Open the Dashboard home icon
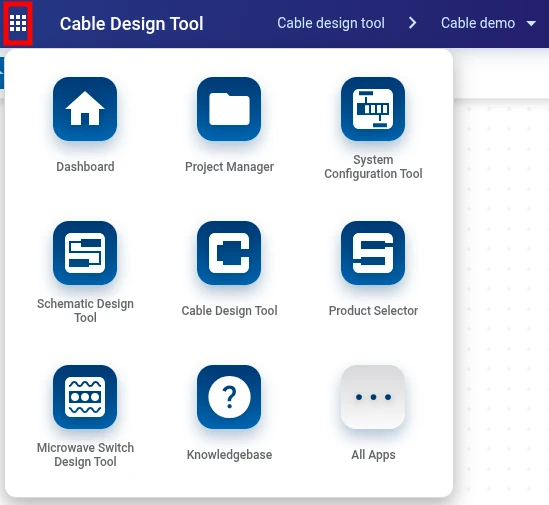 (x=85, y=109)
